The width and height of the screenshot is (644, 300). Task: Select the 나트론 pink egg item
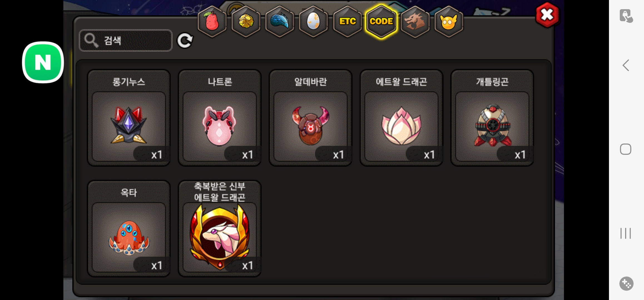220,118
